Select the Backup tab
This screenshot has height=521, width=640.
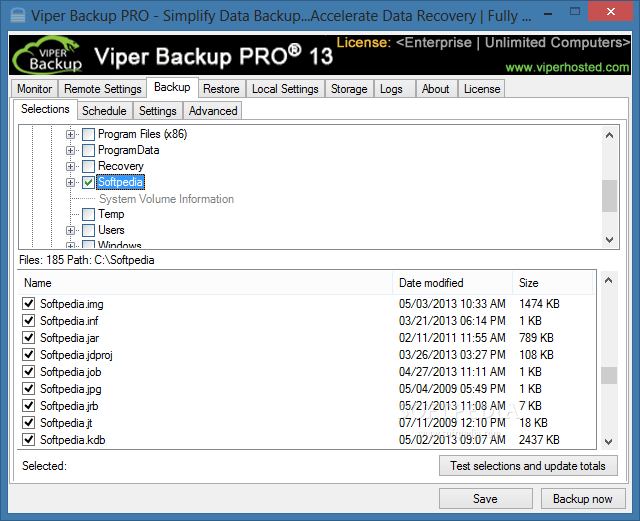coord(172,87)
